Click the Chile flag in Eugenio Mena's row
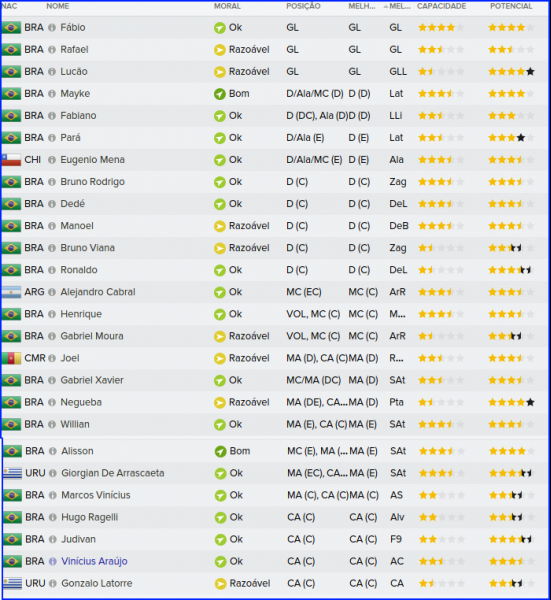 click(x=11, y=160)
